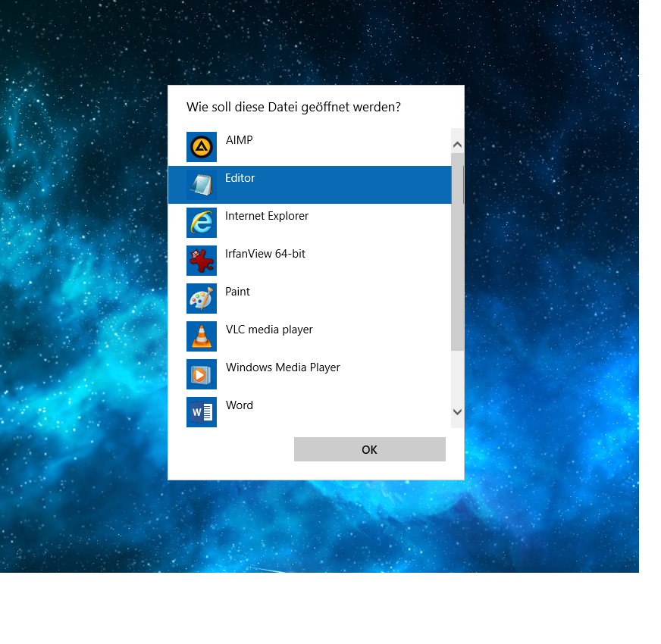Image resolution: width=661 pixels, height=644 pixels.
Task: Select the Word document icon
Action: (202, 413)
